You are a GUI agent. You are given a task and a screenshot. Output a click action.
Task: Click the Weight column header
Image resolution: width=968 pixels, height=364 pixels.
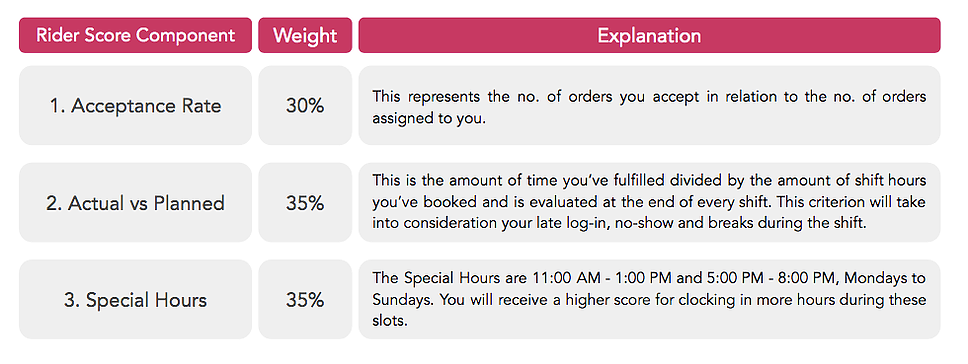[x=305, y=35]
